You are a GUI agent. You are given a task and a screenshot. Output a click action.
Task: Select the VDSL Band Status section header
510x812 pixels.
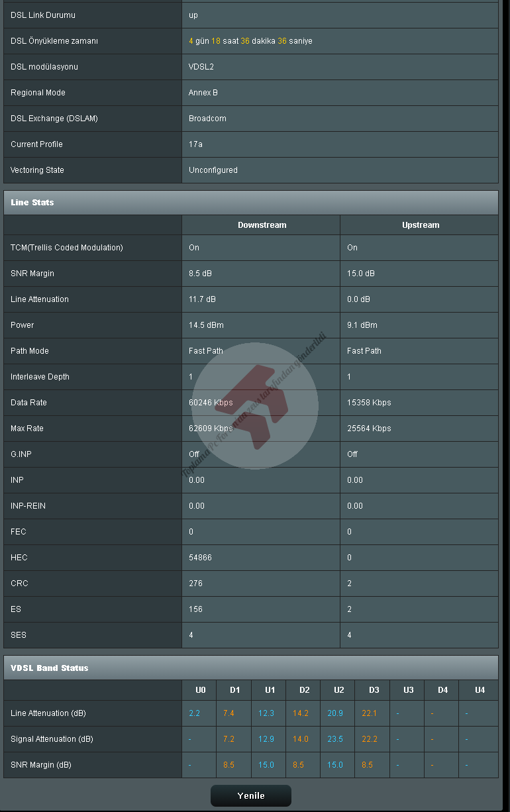pyautogui.click(x=49, y=668)
